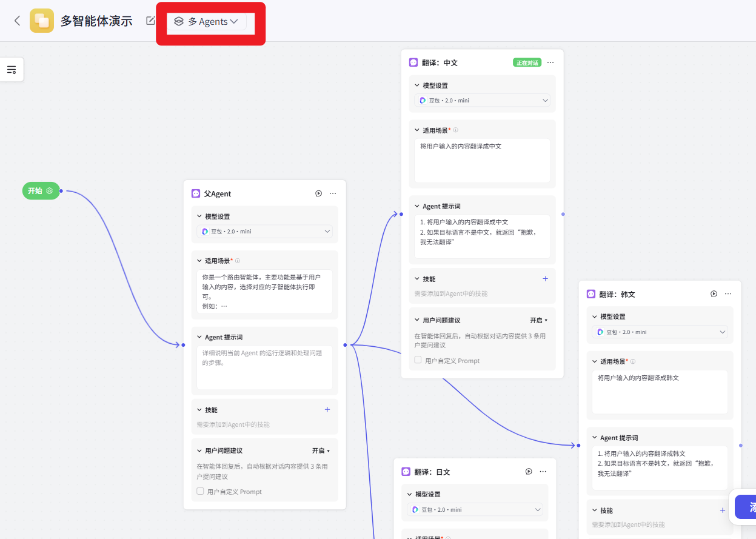Click the 正在对话 status badge
756x539 pixels.
pyautogui.click(x=527, y=62)
